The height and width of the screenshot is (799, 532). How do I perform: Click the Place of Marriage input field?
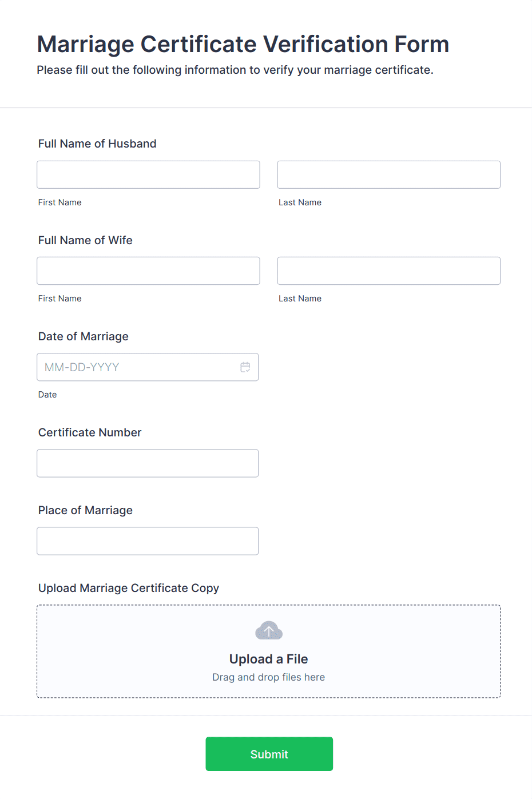tap(148, 540)
